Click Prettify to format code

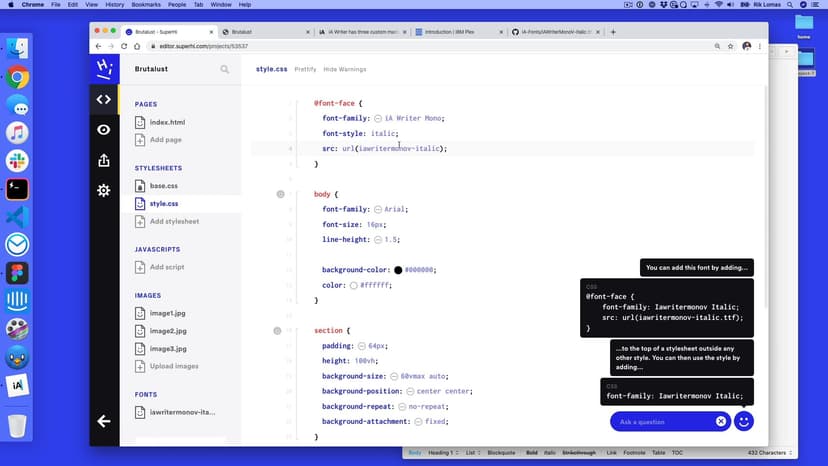[305, 69]
